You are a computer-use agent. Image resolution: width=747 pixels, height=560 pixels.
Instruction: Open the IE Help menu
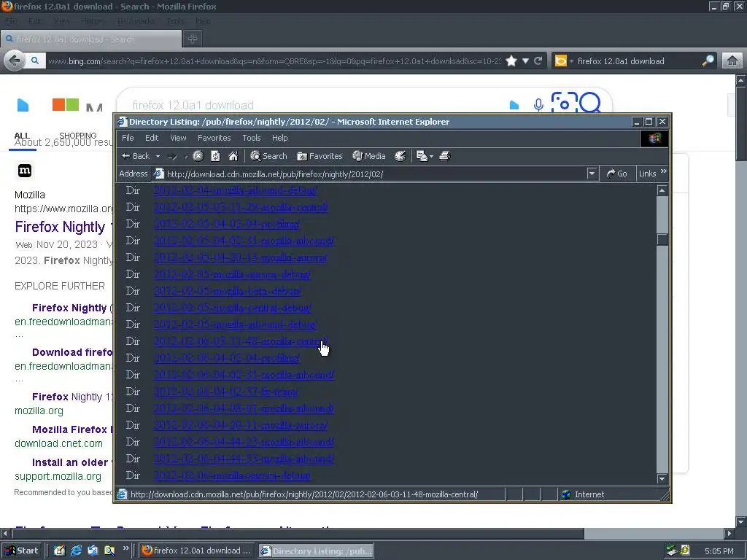click(279, 138)
